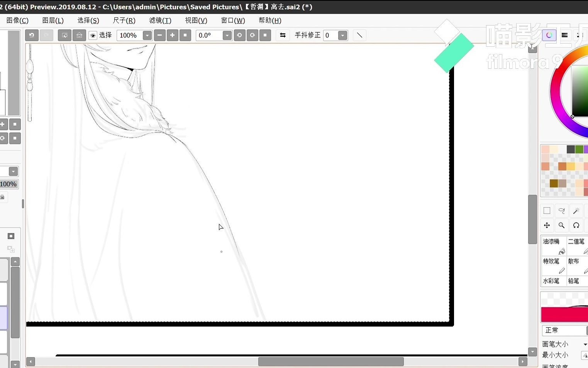Image resolution: width=588 pixels, height=368 pixels.
Task: Choose the 水彩笔 watercolor brush
Action: click(x=554, y=281)
